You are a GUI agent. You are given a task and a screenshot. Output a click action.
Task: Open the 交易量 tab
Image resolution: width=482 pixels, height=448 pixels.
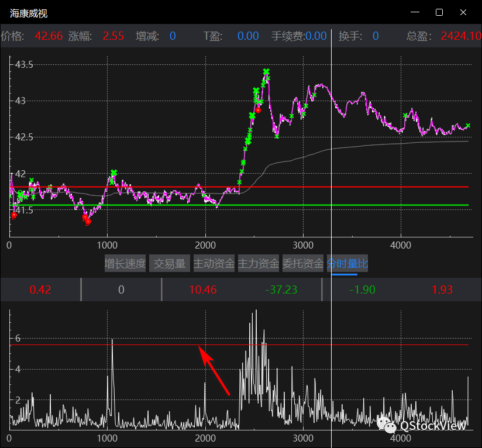click(x=170, y=263)
